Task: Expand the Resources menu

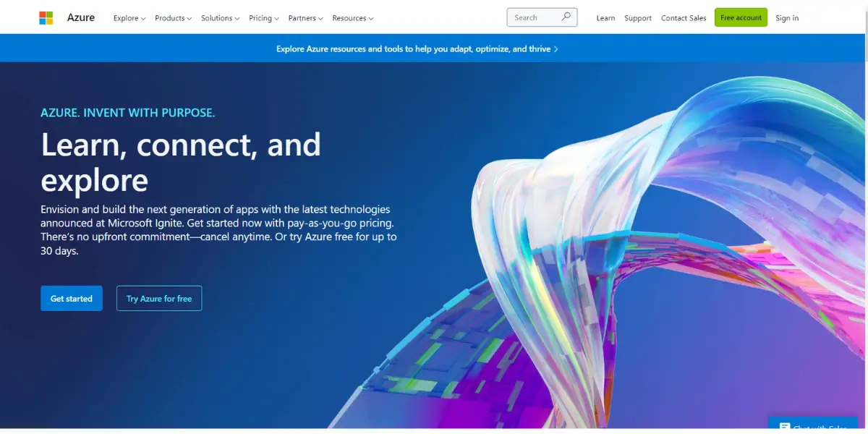Action: click(x=353, y=18)
